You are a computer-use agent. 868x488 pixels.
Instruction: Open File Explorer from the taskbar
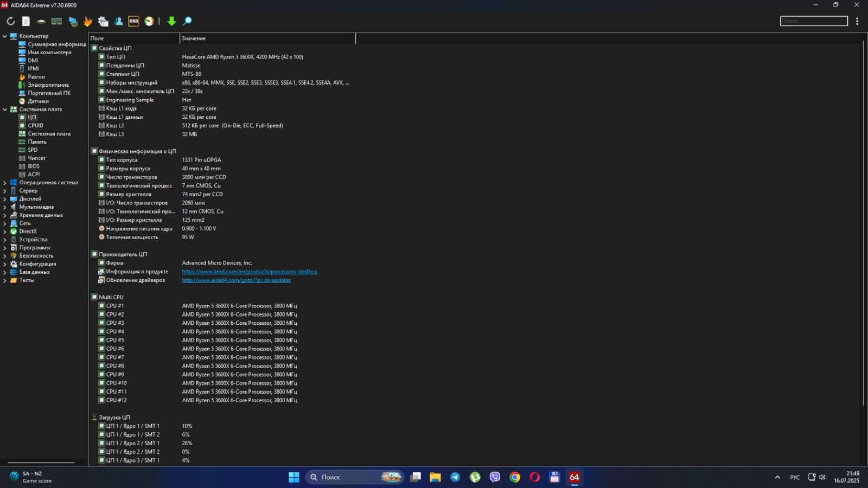tap(435, 477)
